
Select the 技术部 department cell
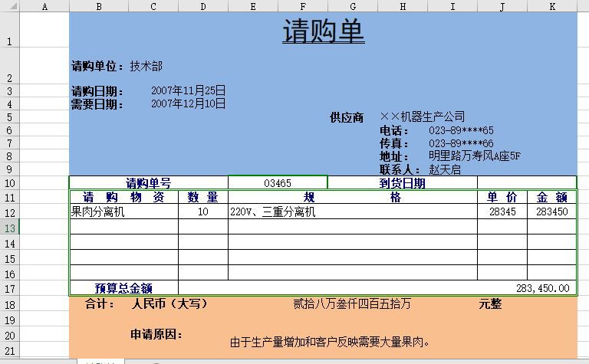pos(146,66)
